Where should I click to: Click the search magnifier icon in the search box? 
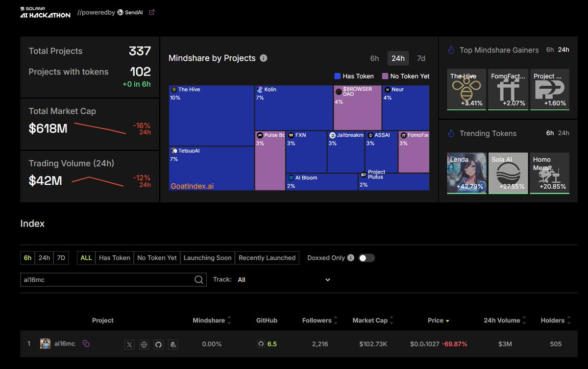point(198,279)
